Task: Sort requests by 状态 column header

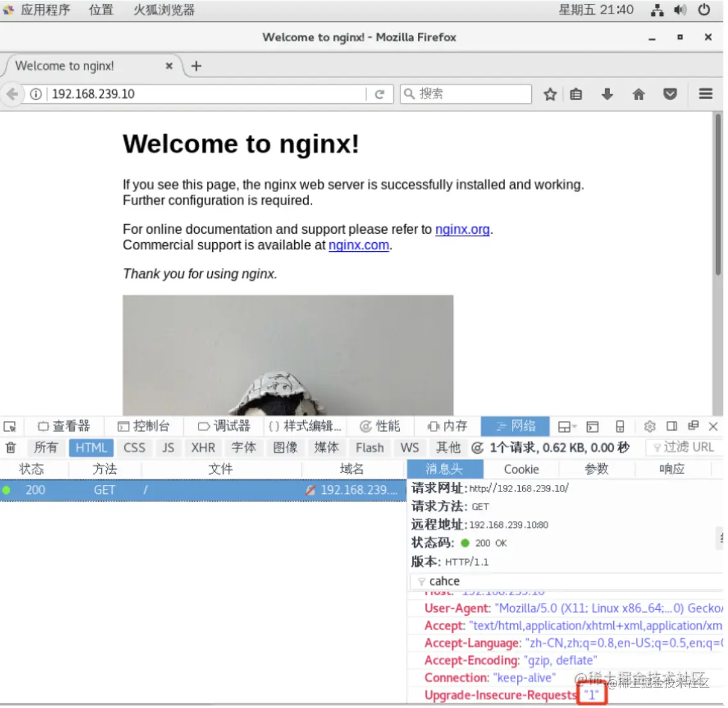Action: tap(31, 469)
